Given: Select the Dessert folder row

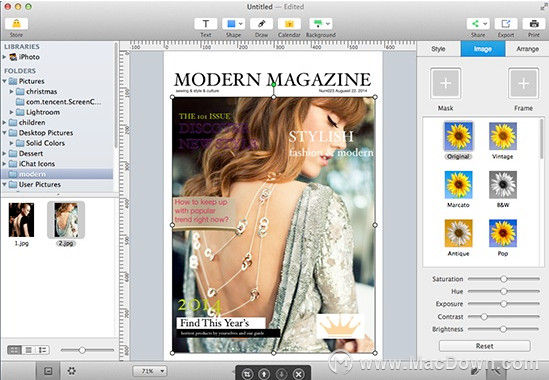Looking at the screenshot, I should [57, 153].
